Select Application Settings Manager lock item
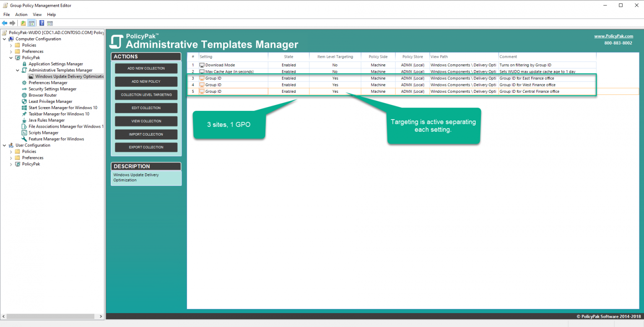Screen dimensions: 644x327 55,64
